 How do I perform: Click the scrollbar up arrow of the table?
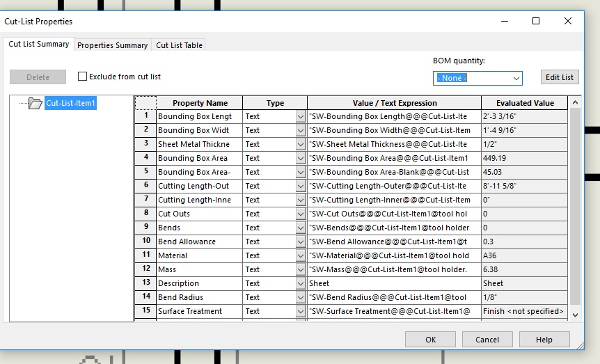pyautogui.click(x=575, y=102)
